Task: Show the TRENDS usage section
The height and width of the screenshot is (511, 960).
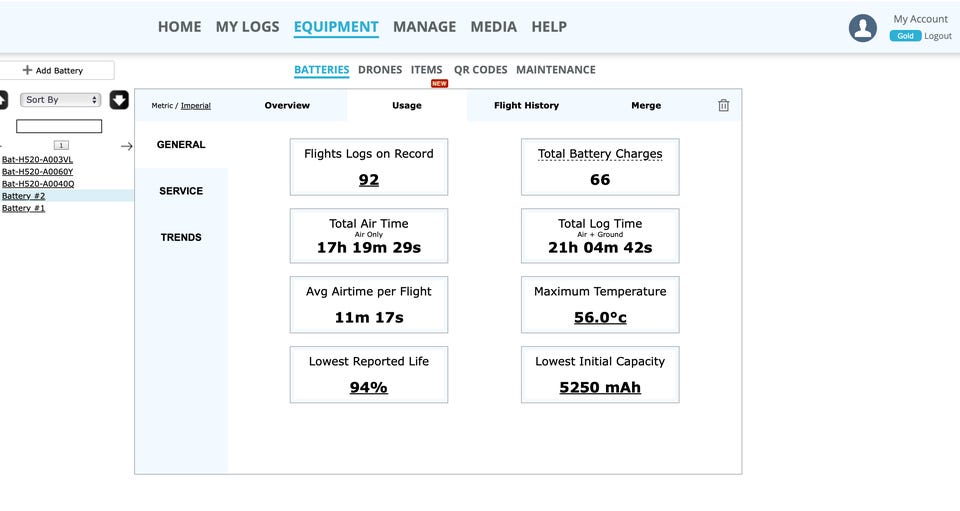Action: click(181, 237)
